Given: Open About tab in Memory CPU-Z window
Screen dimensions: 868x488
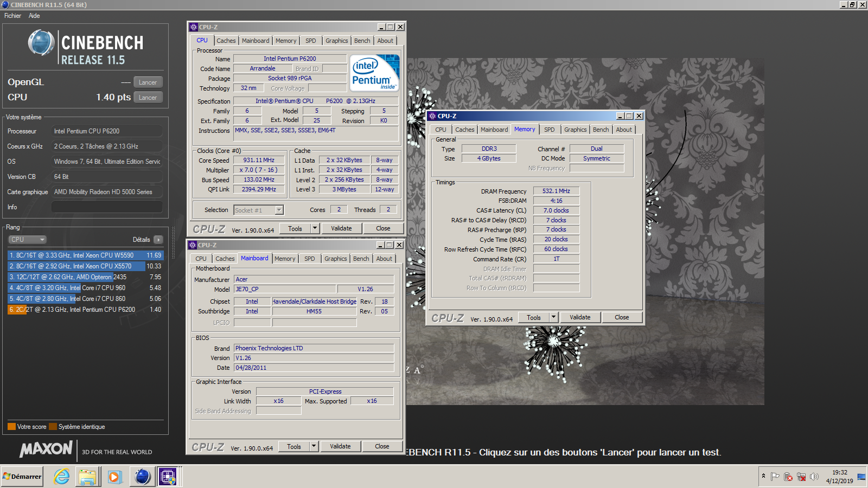Looking at the screenshot, I should pos(624,130).
